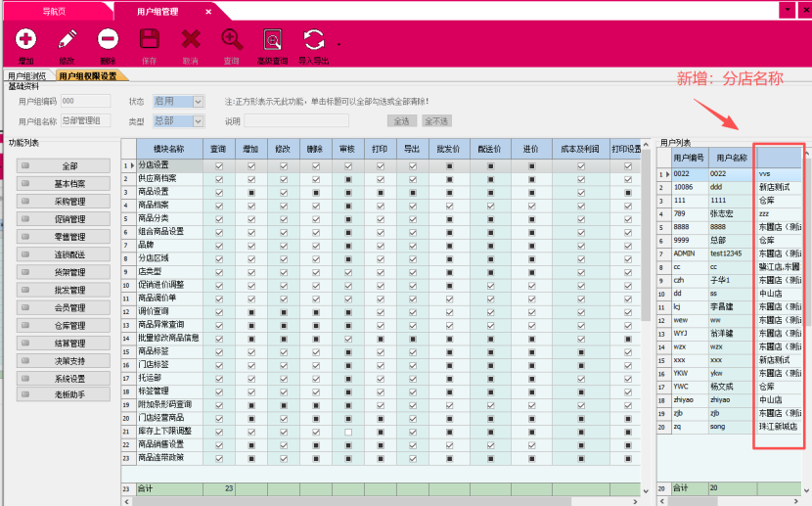The height and width of the screenshot is (506, 812).
Task: Click the 增加 (add) toolbar icon
Action: pyautogui.click(x=25, y=39)
